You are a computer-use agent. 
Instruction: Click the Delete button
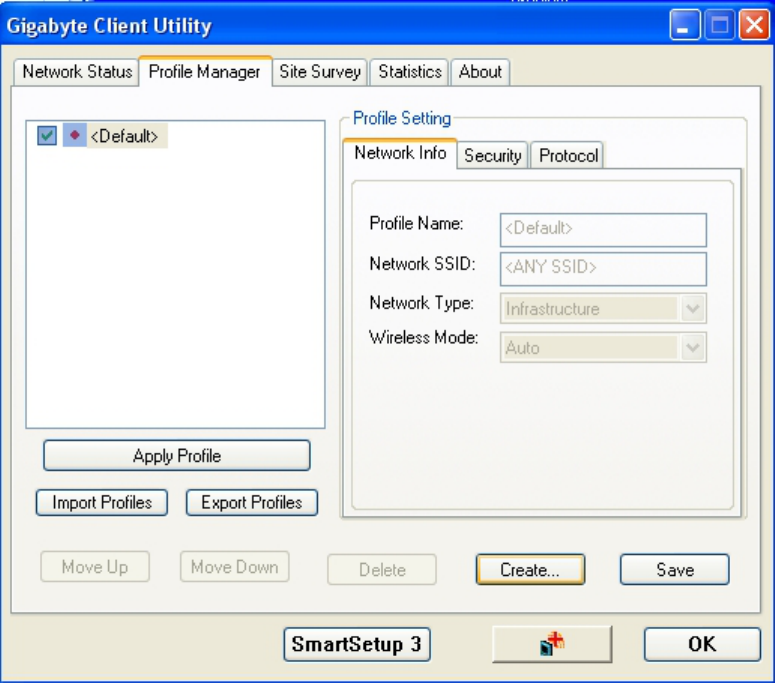382,570
